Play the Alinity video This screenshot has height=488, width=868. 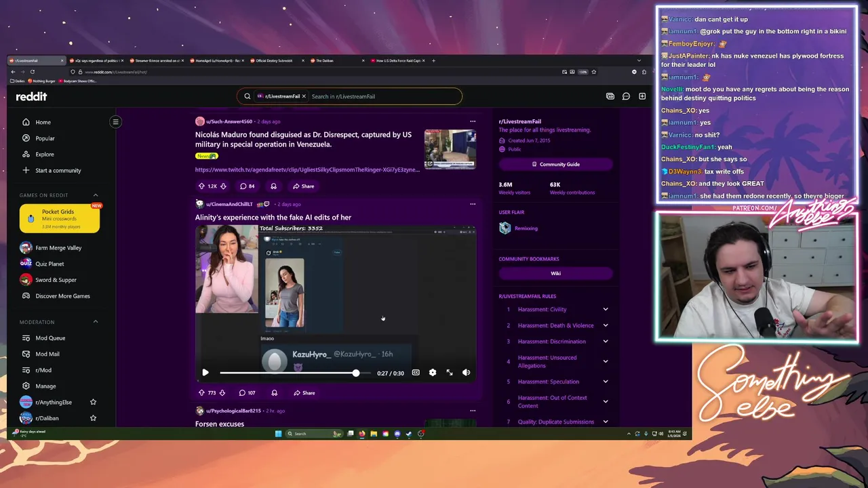(205, 373)
